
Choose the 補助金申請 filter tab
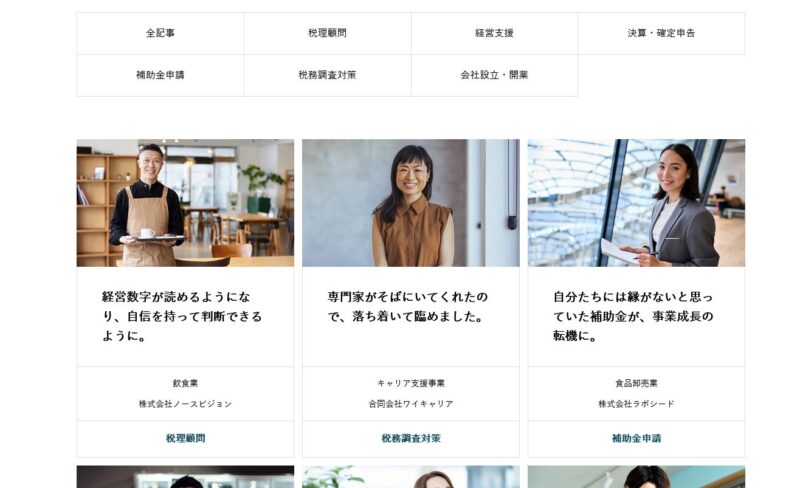[160, 75]
